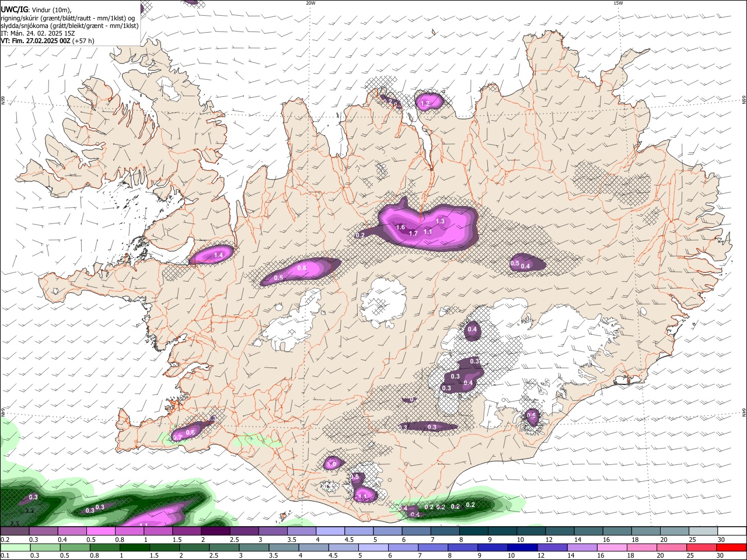Click the "20W" longitude label

pyautogui.click(x=310, y=3)
